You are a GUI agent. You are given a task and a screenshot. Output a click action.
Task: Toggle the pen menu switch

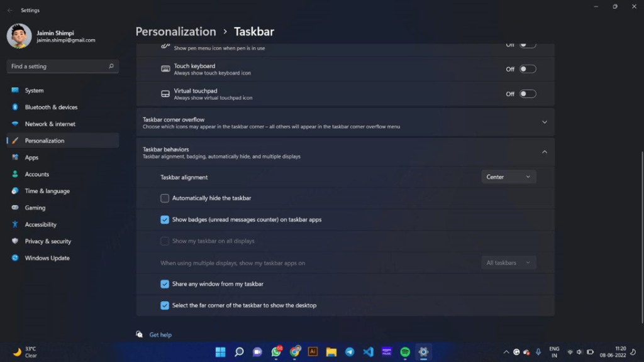pyautogui.click(x=528, y=45)
